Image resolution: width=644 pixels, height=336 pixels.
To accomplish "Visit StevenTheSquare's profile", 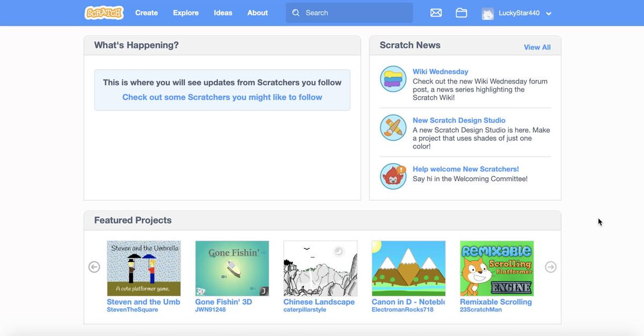I will click(133, 310).
